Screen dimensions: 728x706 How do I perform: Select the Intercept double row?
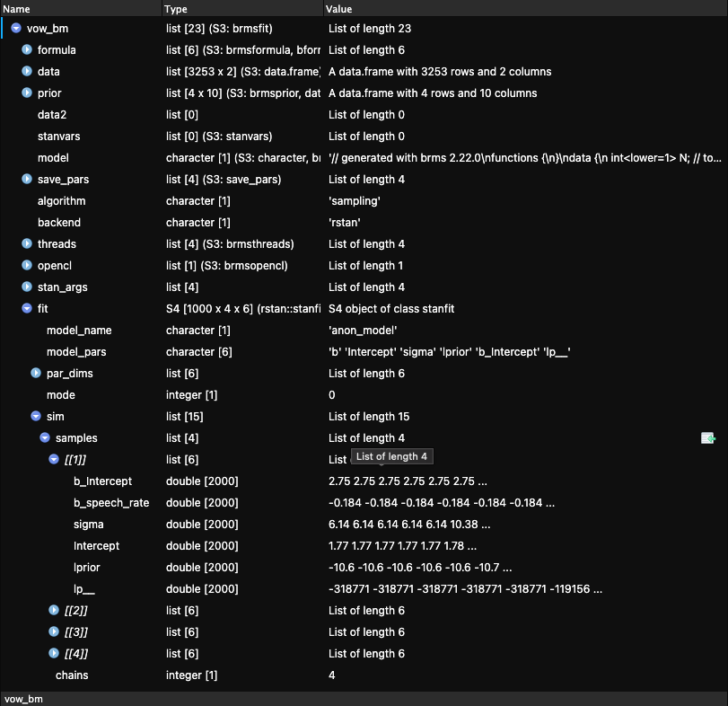(364, 546)
